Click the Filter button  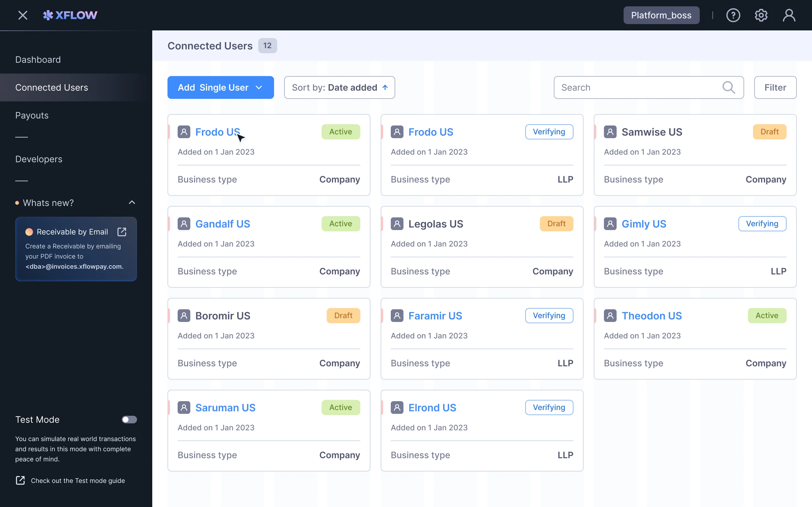point(775,87)
